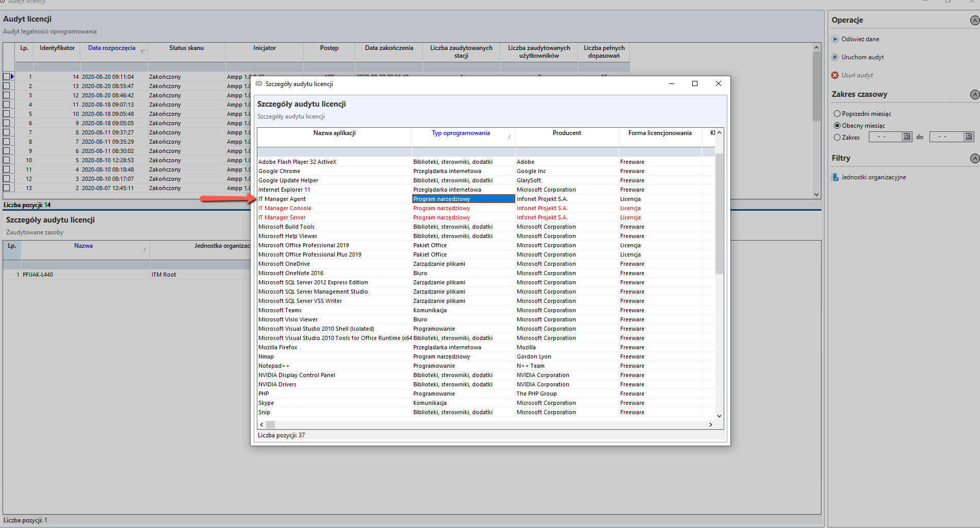980x528 pixels.
Task: Select the Poprzedni miesiąc radio button
Action: click(x=837, y=114)
